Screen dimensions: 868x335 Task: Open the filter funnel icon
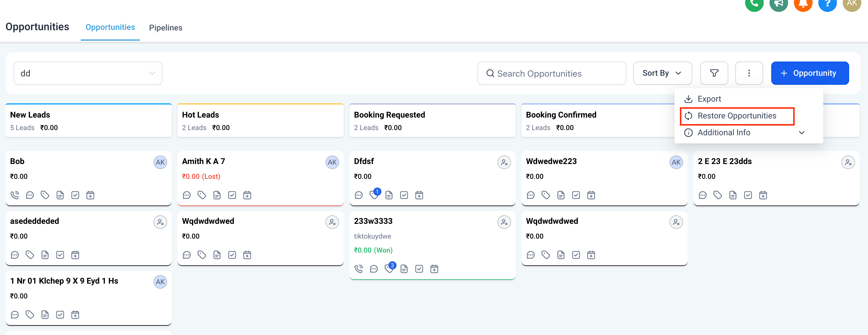click(714, 73)
